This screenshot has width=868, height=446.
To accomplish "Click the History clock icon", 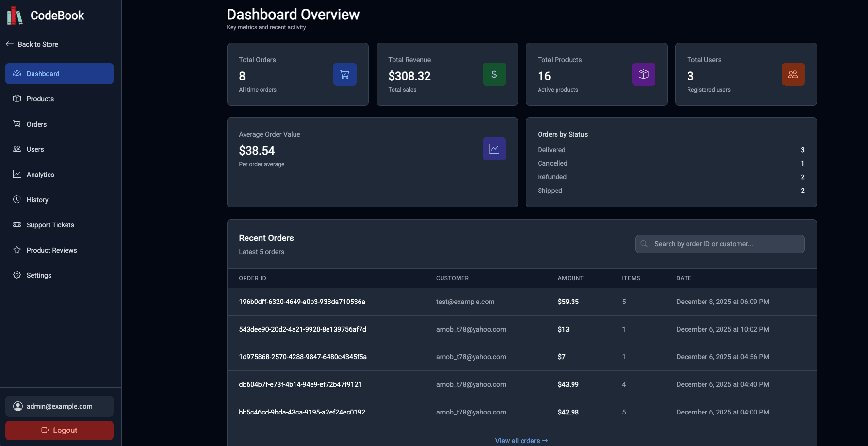I will click(x=17, y=199).
